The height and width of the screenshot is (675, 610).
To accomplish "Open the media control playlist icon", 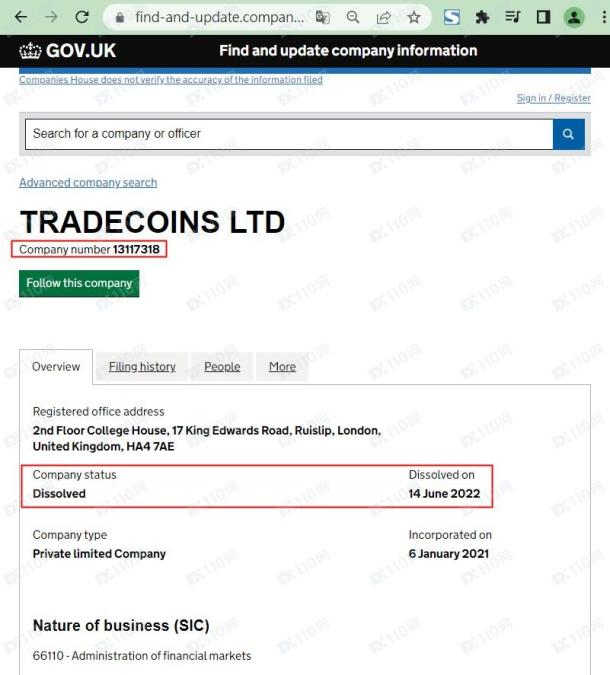I will 513,17.
